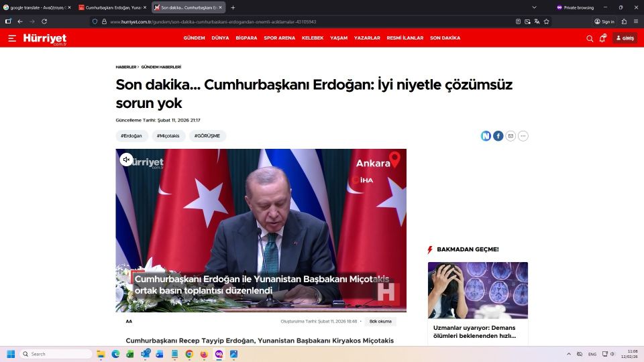Open the dementia brain scan thumbnail
The width and height of the screenshot is (644, 362).
[x=478, y=290]
